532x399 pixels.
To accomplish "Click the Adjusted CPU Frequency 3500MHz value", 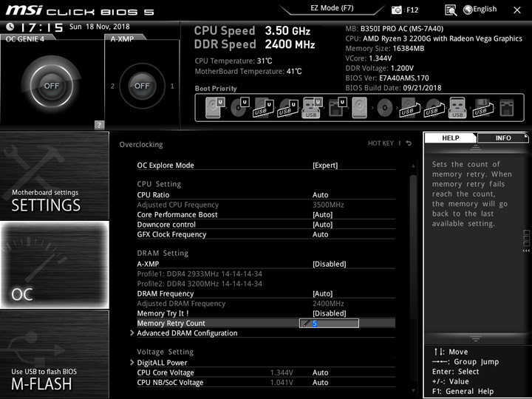I will pyautogui.click(x=328, y=205).
